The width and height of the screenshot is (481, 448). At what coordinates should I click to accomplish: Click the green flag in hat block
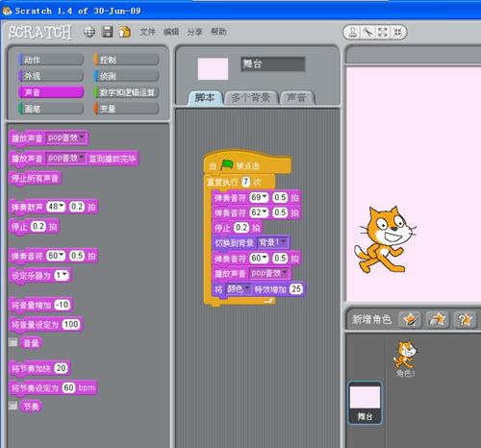227,164
